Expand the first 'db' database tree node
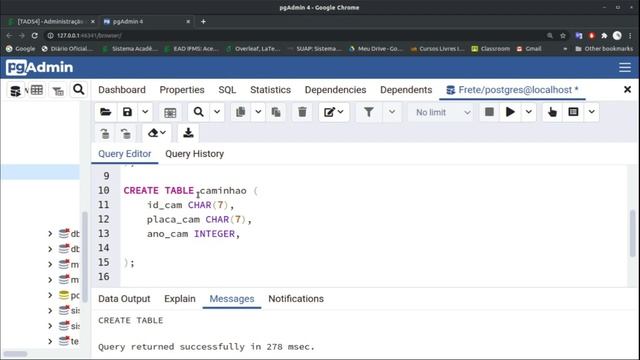Viewport: 640px width, 360px height. coord(50,233)
